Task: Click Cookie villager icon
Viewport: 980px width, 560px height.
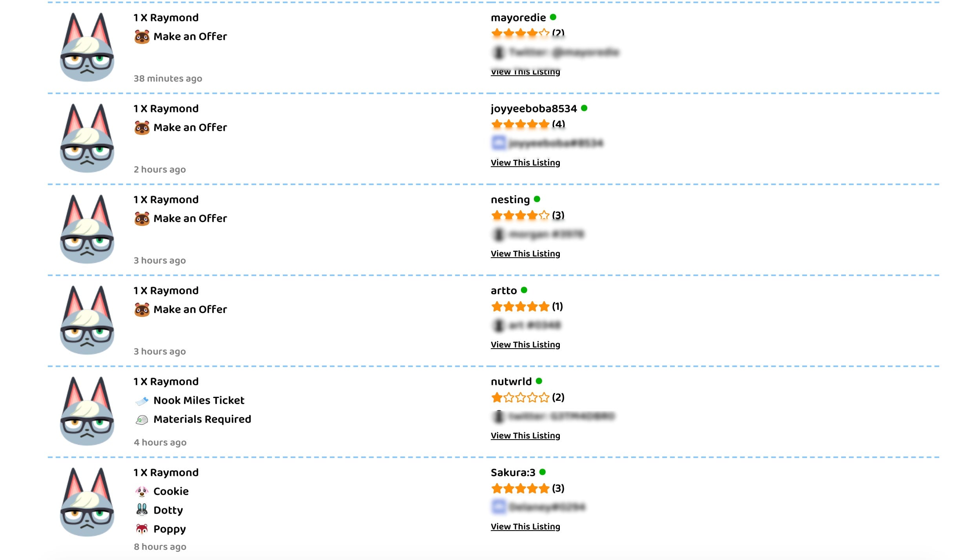Action: pos(142,491)
